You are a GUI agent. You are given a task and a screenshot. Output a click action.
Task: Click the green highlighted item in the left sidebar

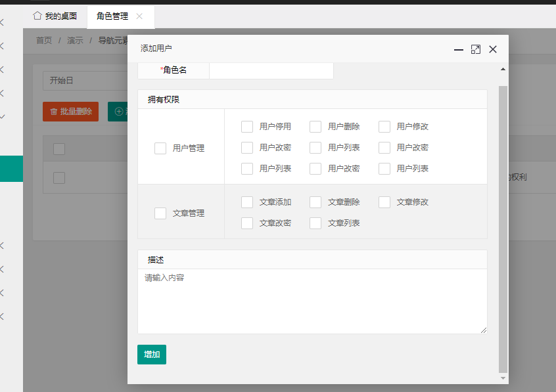11,168
